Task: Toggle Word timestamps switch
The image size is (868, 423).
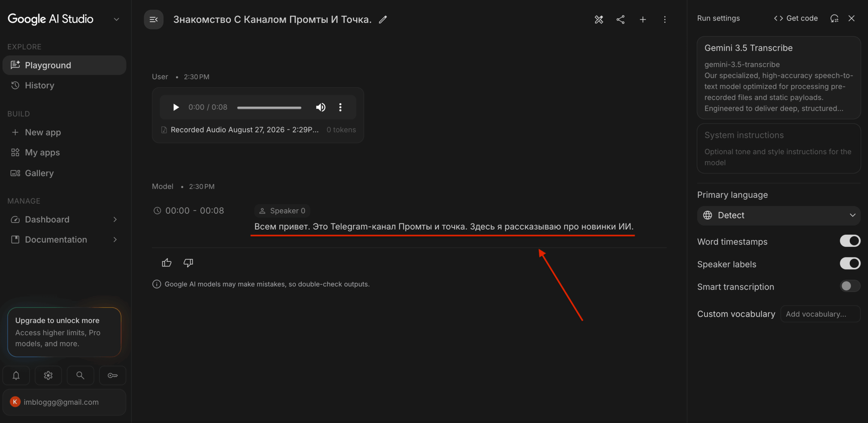Action: point(850,241)
